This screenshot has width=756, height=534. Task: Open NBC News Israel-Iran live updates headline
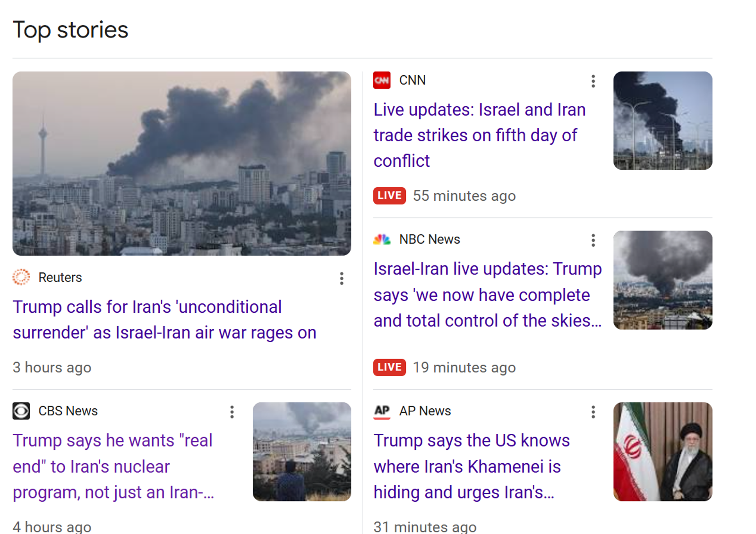click(x=488, y=294)
